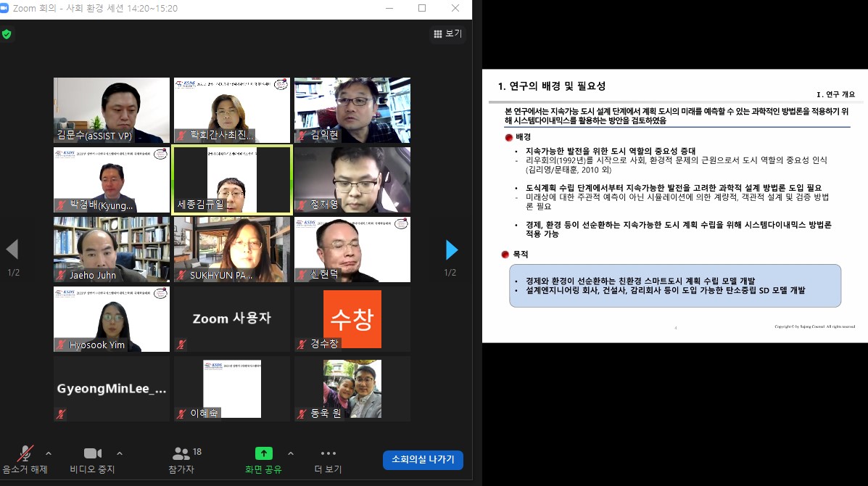This screenshot has width=868, height=486.
Task: Open screen share options chevron
Action: 291,453
